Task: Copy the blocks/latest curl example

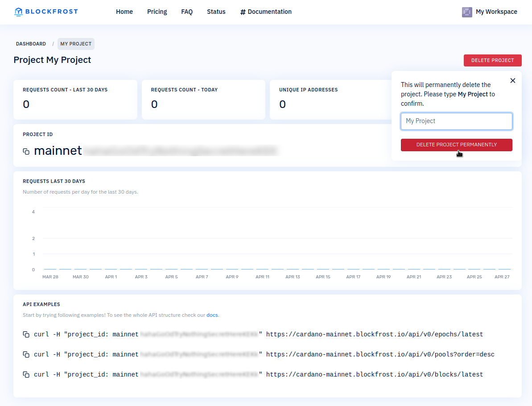Action: click(26, 374)
